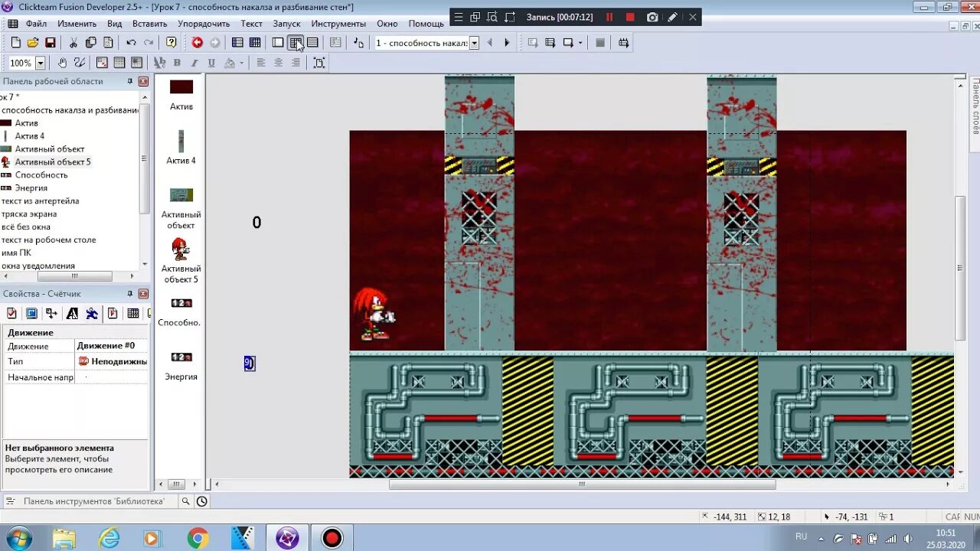Open Internet Explorer from the taskbar

coord(109,538)
